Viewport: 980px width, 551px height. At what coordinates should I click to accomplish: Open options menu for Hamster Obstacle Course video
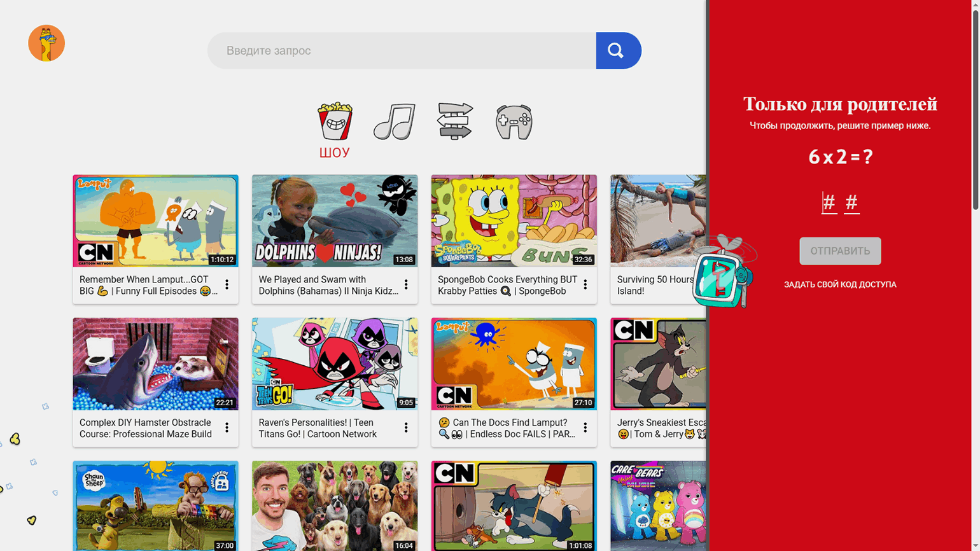[x=227, y=428]
